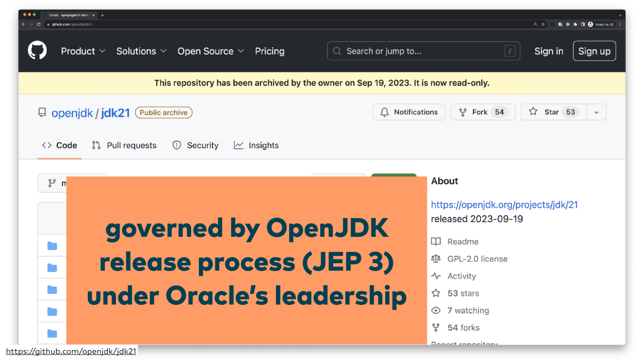
Task: Click the zoom magnifier icon in address bar
Action: click(535, 24)
